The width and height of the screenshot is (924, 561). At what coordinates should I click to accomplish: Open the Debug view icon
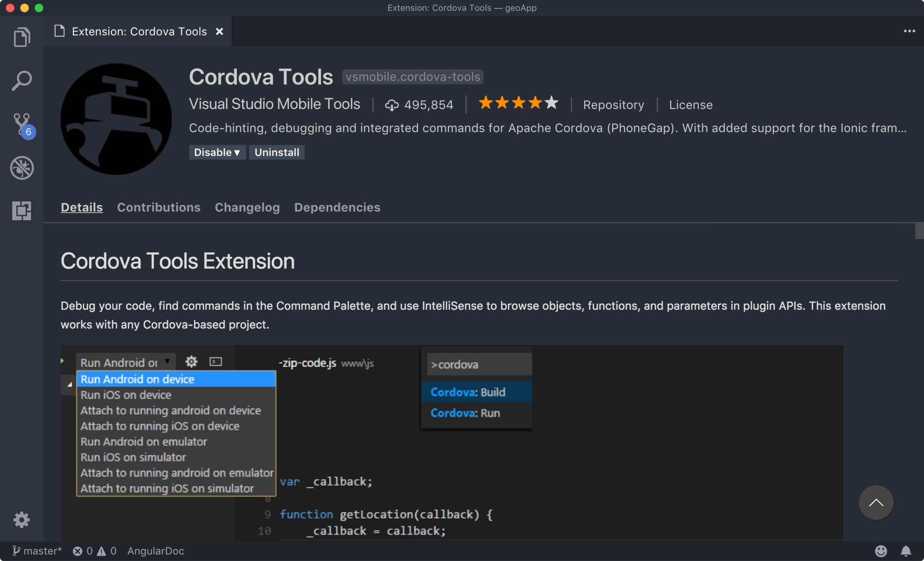pos(22,167)
